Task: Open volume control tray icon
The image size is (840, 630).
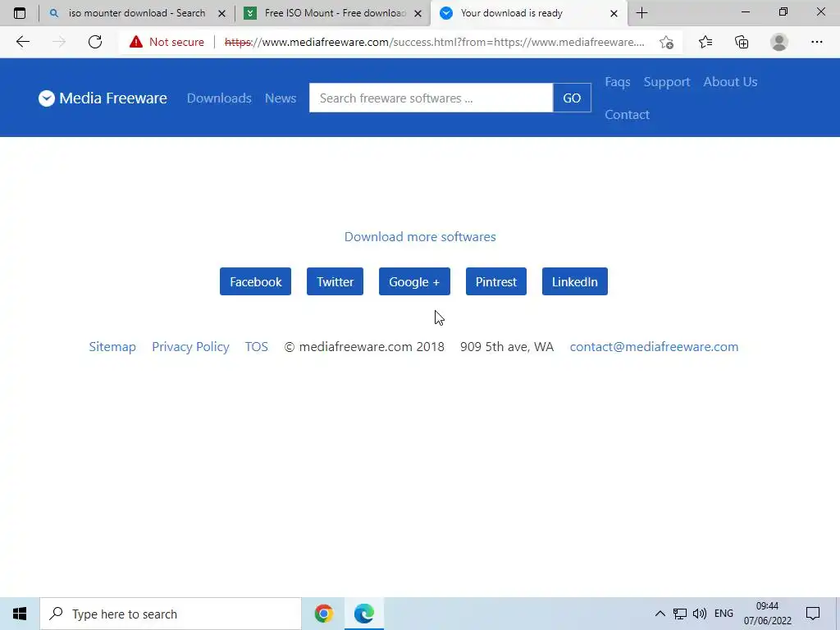Action: 699,614
